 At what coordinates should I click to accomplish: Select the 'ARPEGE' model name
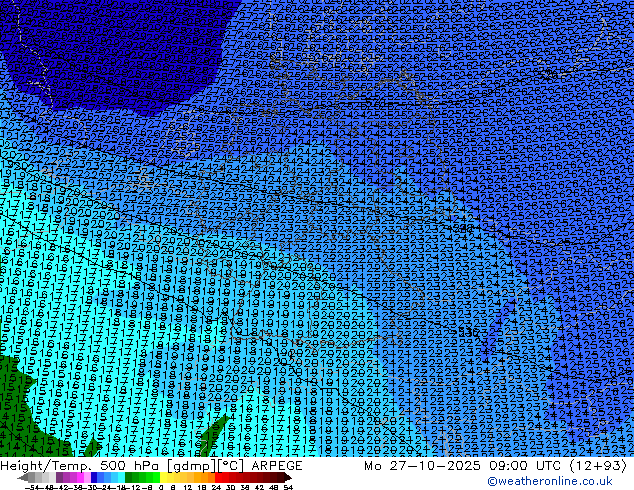[x=277, y=466]
